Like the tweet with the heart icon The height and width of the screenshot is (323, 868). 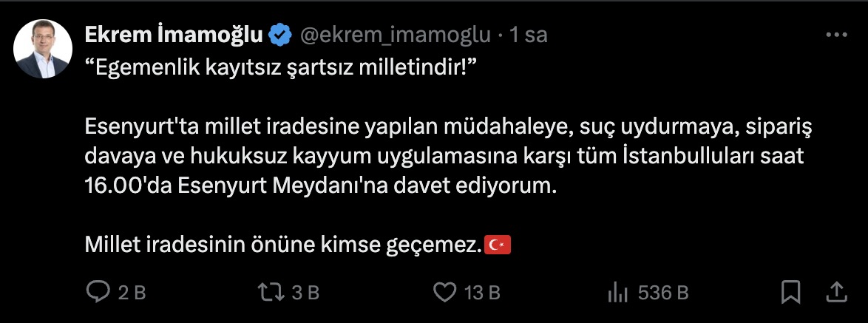(x=444, y=293)
